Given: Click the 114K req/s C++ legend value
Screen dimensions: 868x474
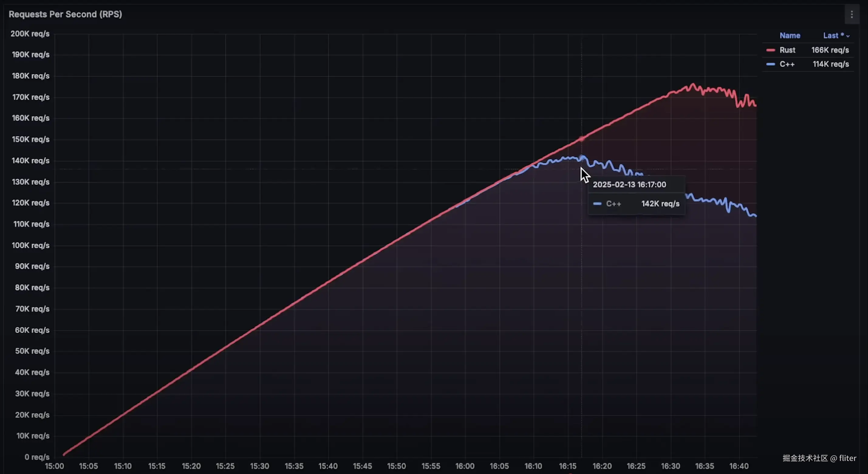Looking at the screenshot, I should click(831, 64).
